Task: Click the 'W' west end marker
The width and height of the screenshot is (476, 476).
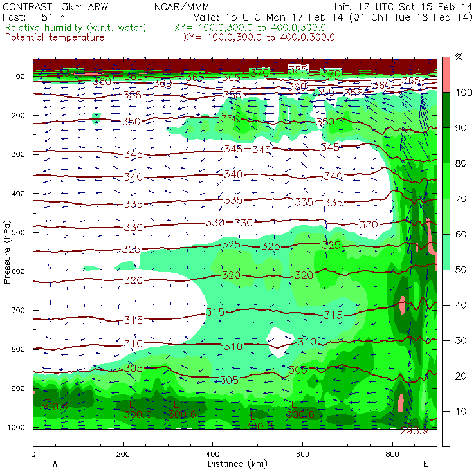Action: [55, 464]
